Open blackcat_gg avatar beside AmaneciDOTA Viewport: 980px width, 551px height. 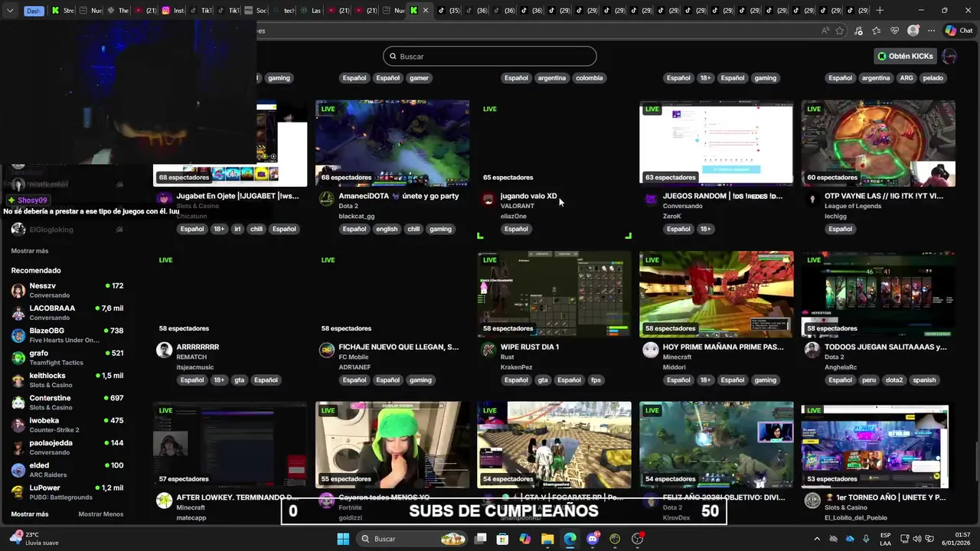[x=327, y=199]
